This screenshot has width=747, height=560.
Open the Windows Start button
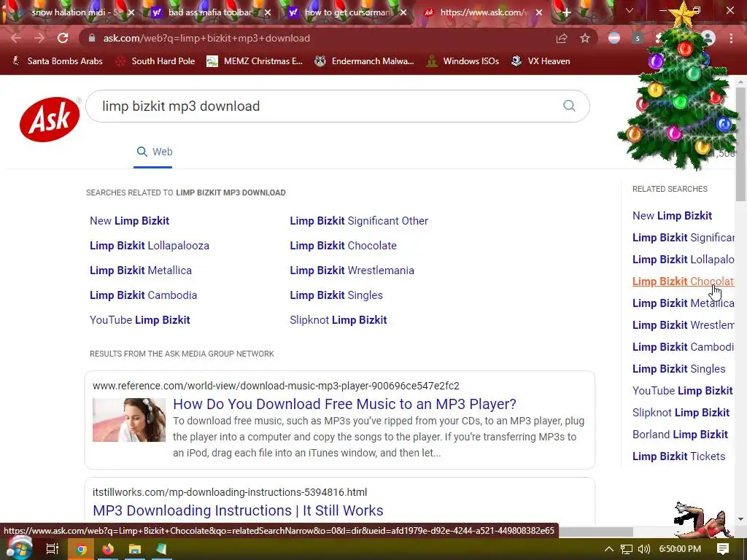[19, 548]
